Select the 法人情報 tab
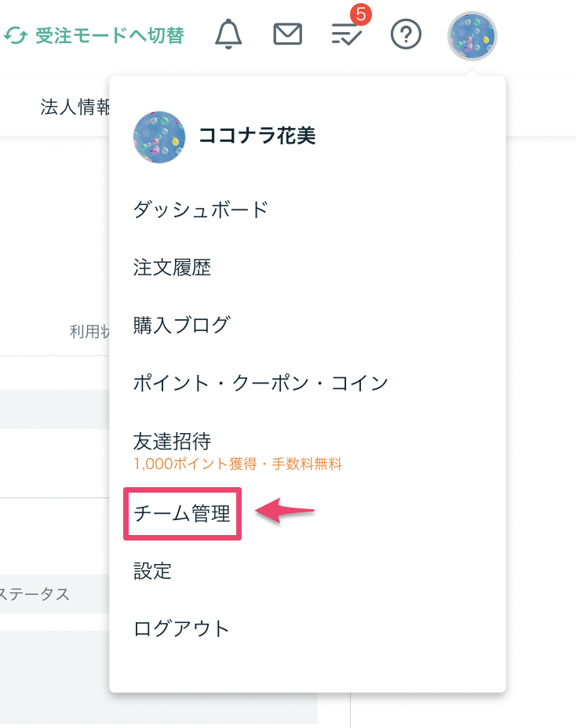 tap(75, 107)
